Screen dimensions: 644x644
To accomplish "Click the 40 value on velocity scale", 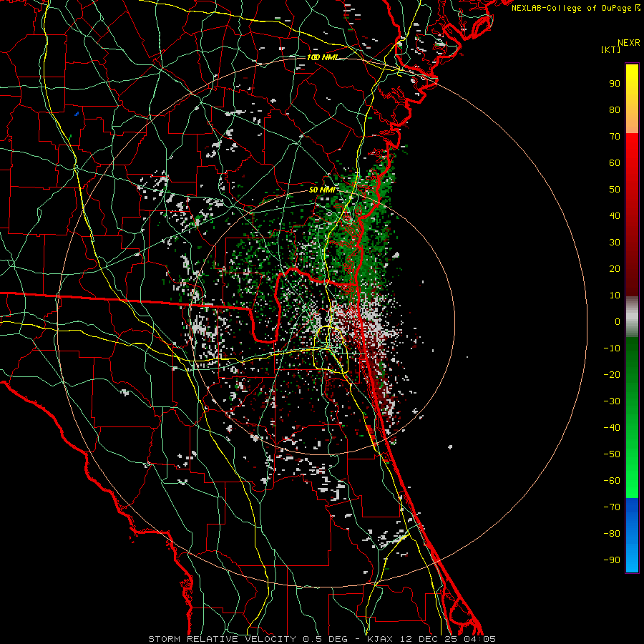I will coord(615,215).
